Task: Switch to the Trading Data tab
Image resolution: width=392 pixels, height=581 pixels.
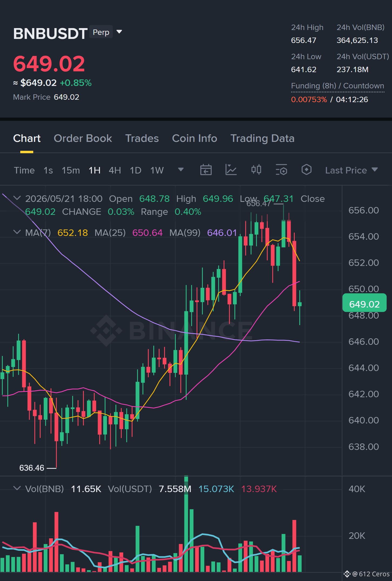Action: click(x=262, y=138)
